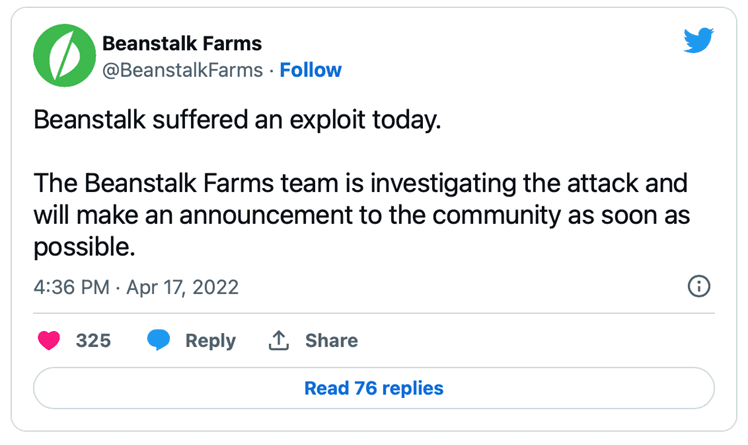
Task: Click the Apr 17, 2022 date
Action: (x=182, y=287)
